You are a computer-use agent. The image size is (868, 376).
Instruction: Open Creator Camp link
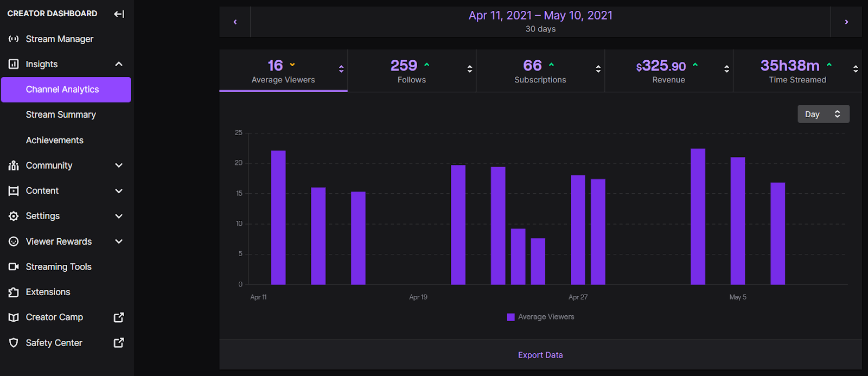pyautogui.click(x=54, y=317)
